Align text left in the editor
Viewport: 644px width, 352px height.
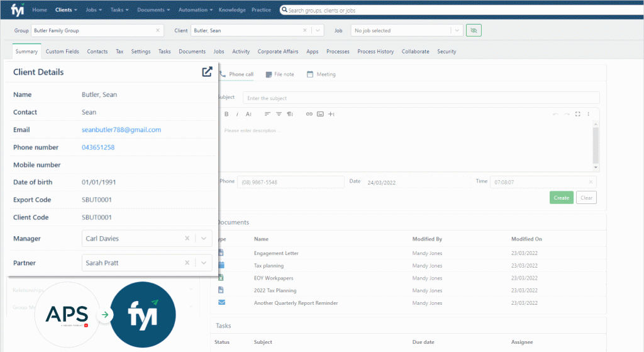267,114
